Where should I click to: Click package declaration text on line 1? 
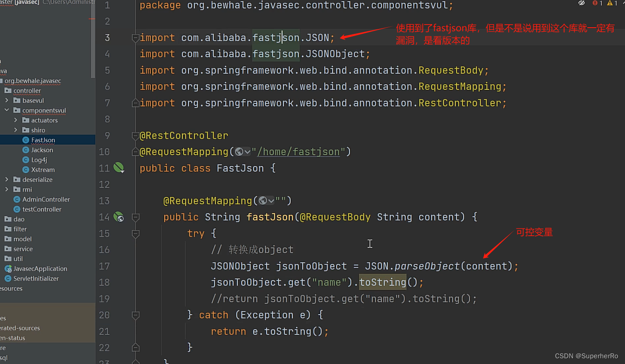click(296, 6)
